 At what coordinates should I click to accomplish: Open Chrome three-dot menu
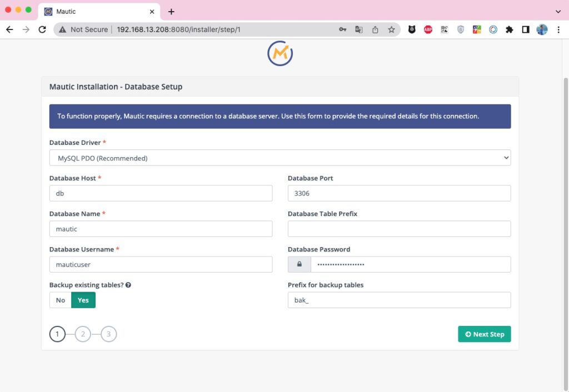coord(558,30)
